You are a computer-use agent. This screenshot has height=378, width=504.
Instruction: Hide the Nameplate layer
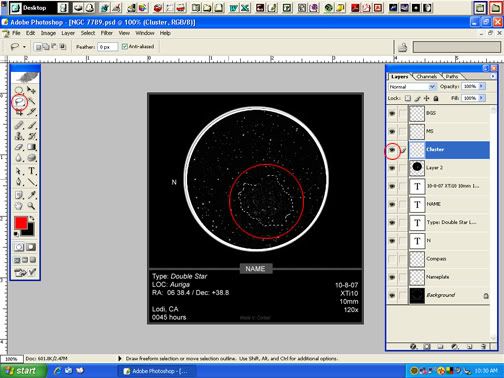coord(392,277)
